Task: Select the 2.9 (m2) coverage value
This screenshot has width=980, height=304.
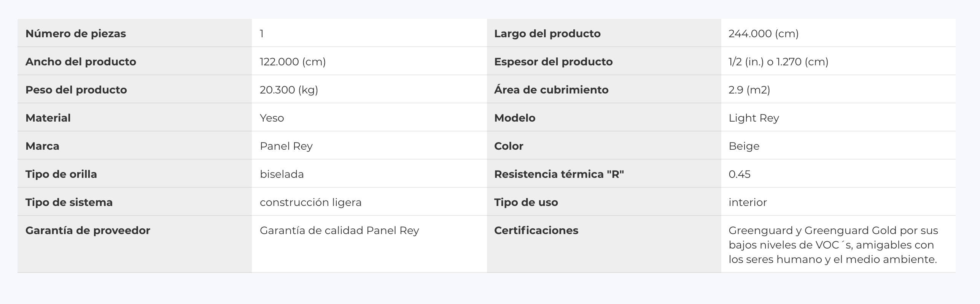Action: [x=749, y=90]
